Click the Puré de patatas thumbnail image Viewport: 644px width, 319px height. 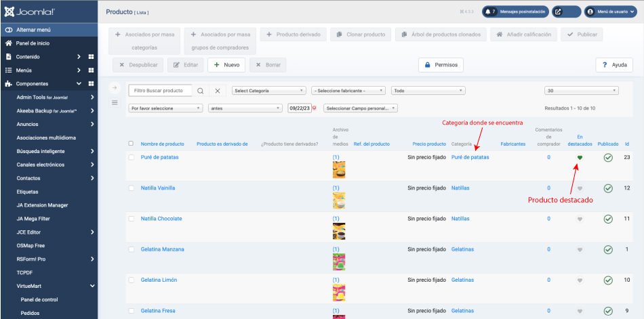339,169
